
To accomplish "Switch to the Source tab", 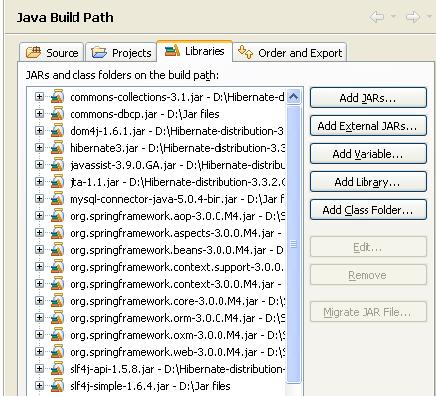I will click(x=51, y=53).
